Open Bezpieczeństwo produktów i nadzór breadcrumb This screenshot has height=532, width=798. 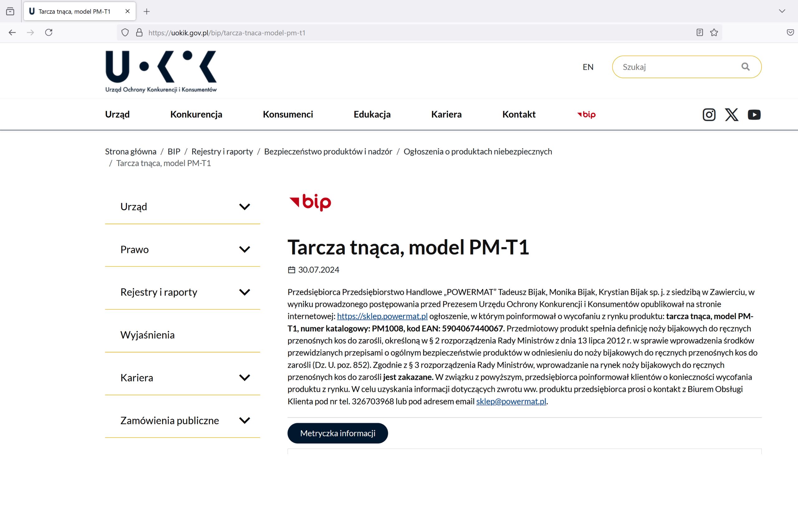pos(328,151)
